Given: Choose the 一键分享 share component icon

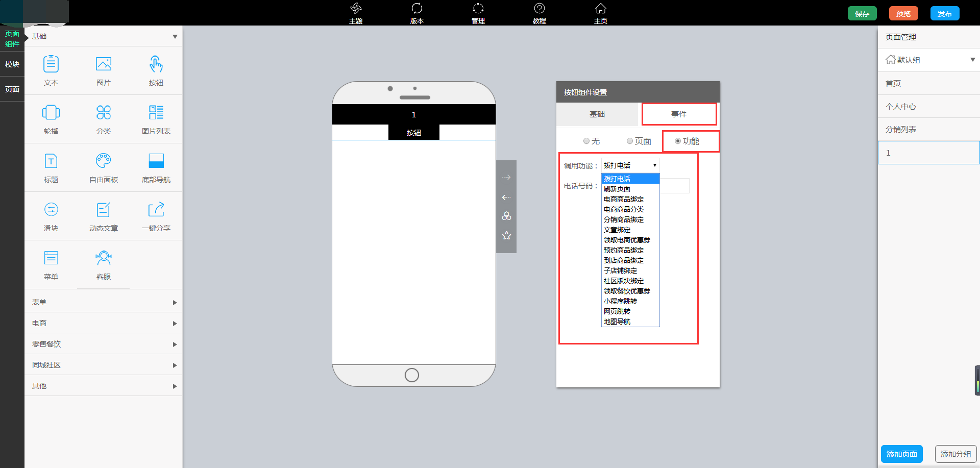Looking at the screenshot, I should [x=156, y=210].
